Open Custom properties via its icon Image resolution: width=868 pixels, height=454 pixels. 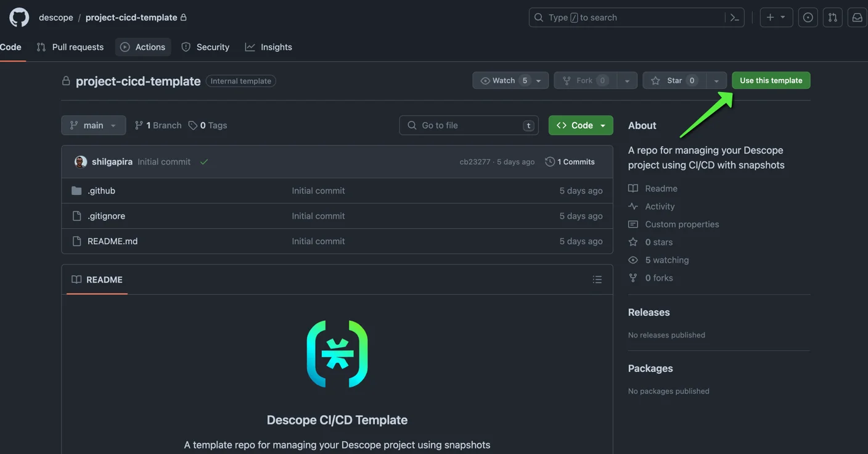(633, 224)
